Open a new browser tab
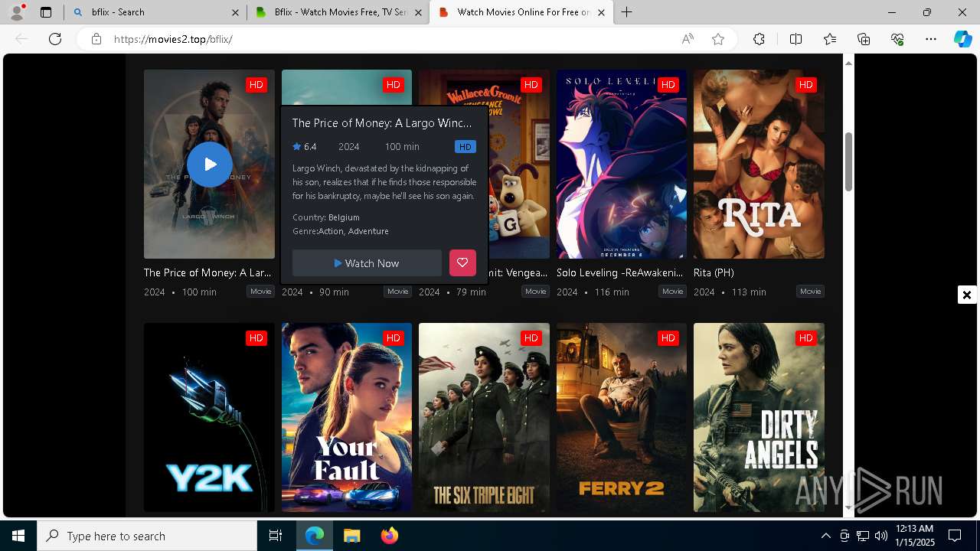 coord(627,12)
